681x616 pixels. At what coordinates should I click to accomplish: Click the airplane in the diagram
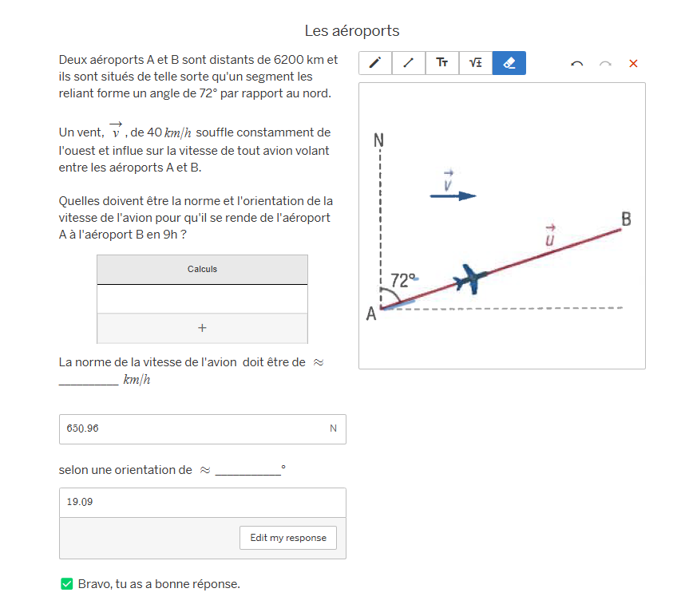point(471,278)
